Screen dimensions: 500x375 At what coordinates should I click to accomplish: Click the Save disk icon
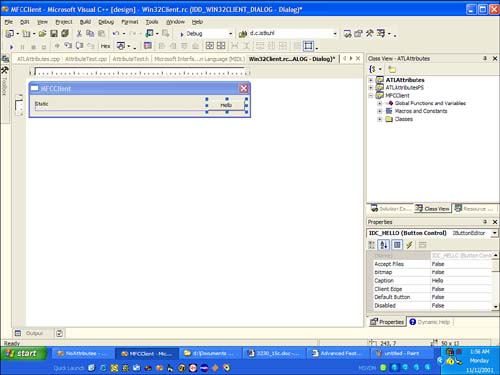click(54, 34)
